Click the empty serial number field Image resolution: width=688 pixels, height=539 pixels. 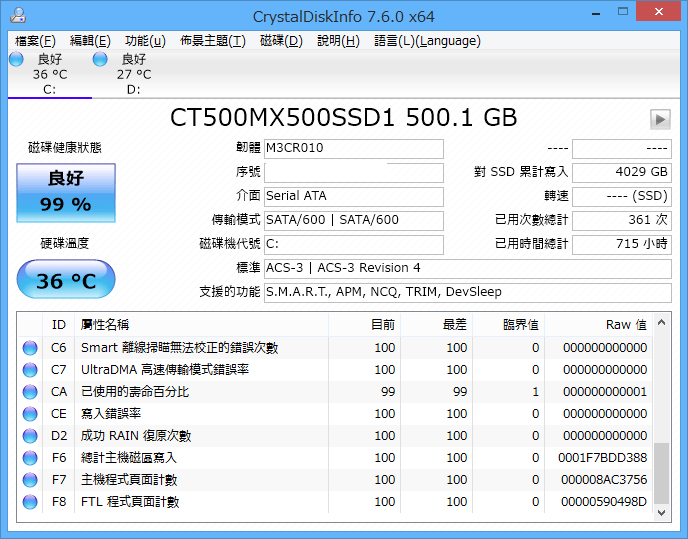tap(354, 172)
